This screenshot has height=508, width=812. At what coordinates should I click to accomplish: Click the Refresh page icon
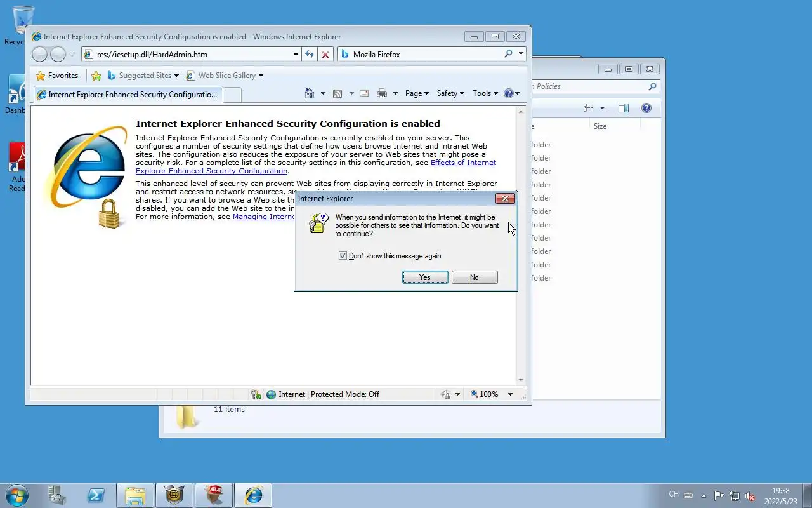(x=310, y=55)
